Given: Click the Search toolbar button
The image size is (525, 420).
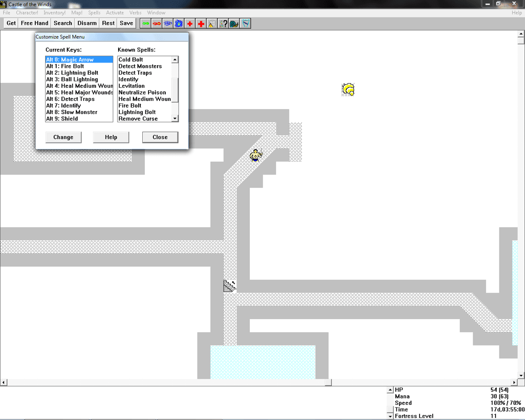Looking at the screenshot, I should coord(63,23).
